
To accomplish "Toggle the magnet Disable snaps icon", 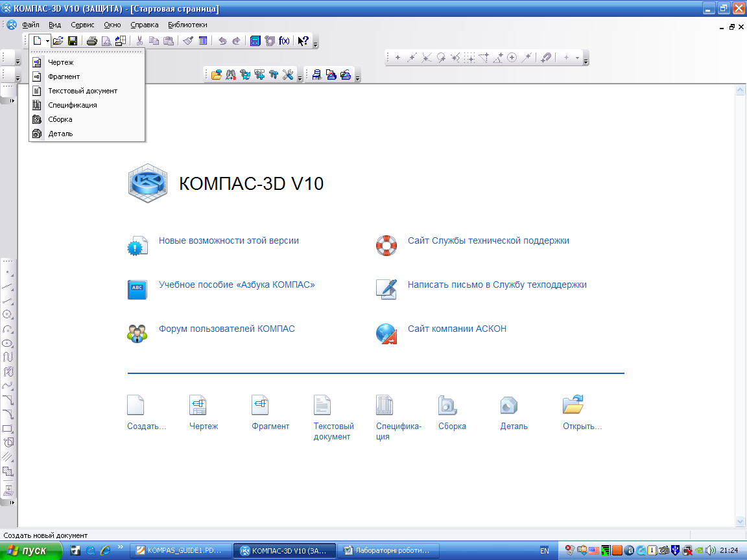I will coord(546,58).
